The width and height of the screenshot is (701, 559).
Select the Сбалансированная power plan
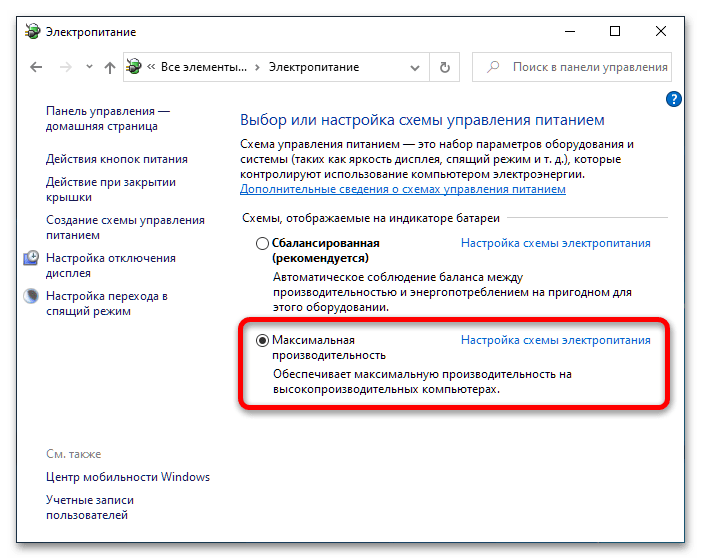(x=262, y=243)
